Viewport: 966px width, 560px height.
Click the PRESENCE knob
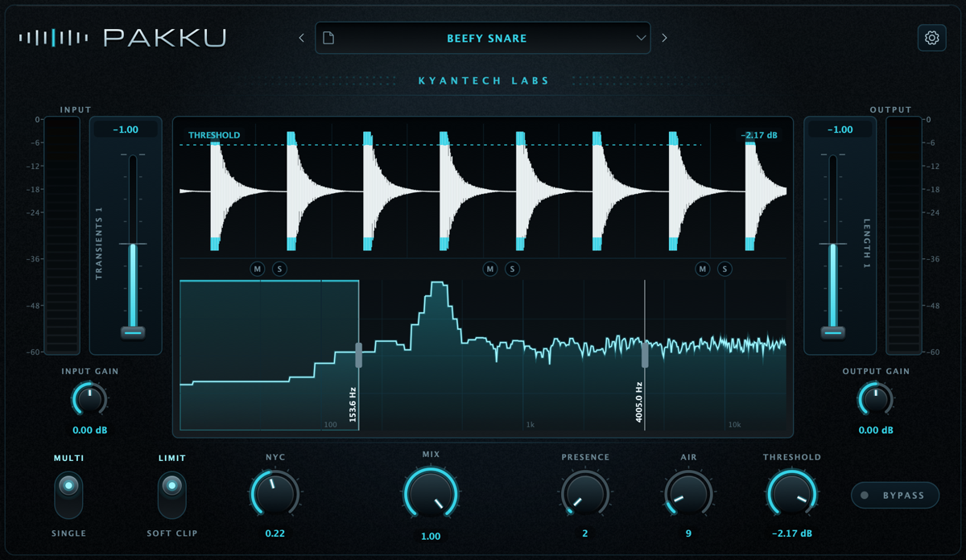585,495
